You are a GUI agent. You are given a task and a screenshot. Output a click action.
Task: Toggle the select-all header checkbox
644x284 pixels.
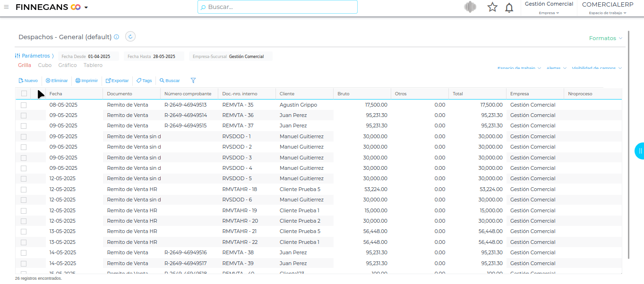[24, 93]
